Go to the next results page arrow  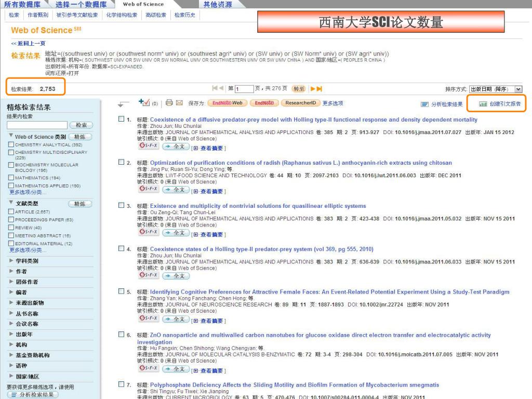click(x=313, y=89)
